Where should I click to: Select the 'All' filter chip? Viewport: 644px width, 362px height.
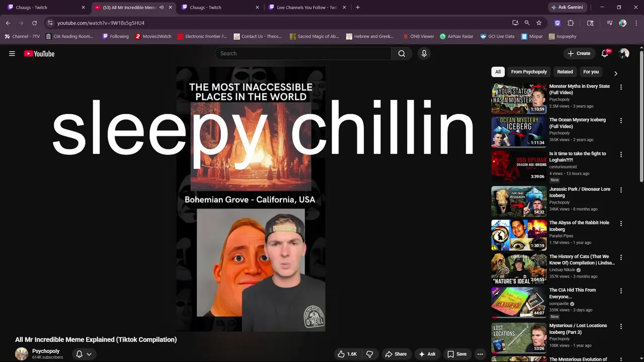click(x=498, y=72)
